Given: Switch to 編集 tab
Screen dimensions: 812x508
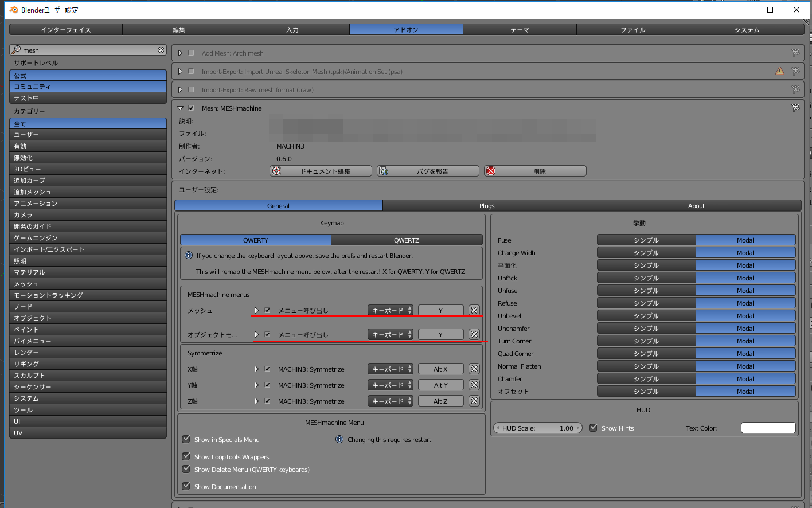Looking at the screenshot, I should click(179, 29).
